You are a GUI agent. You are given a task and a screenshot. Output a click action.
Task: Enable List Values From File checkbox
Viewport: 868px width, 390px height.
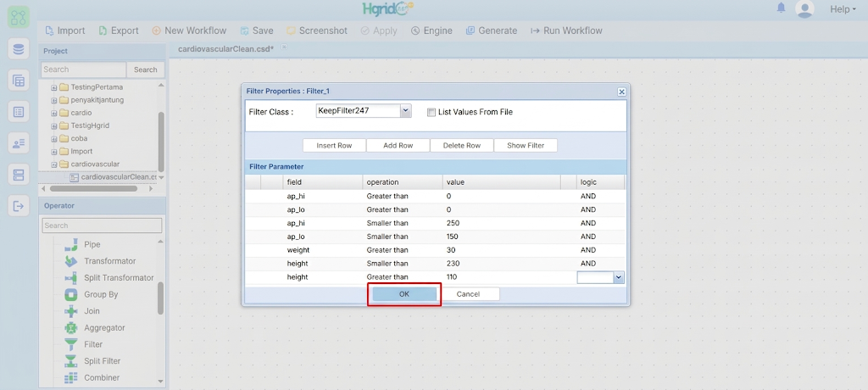[431, 113]
